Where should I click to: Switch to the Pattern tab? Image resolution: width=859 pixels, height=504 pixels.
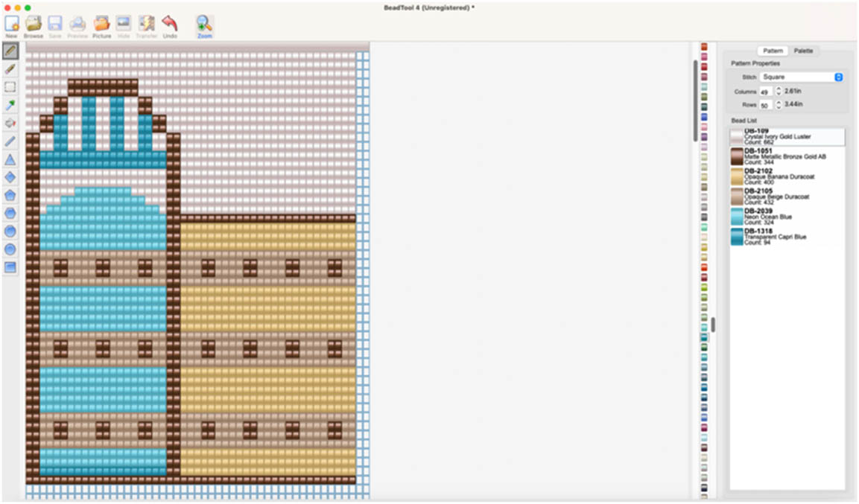coord(773,51)
